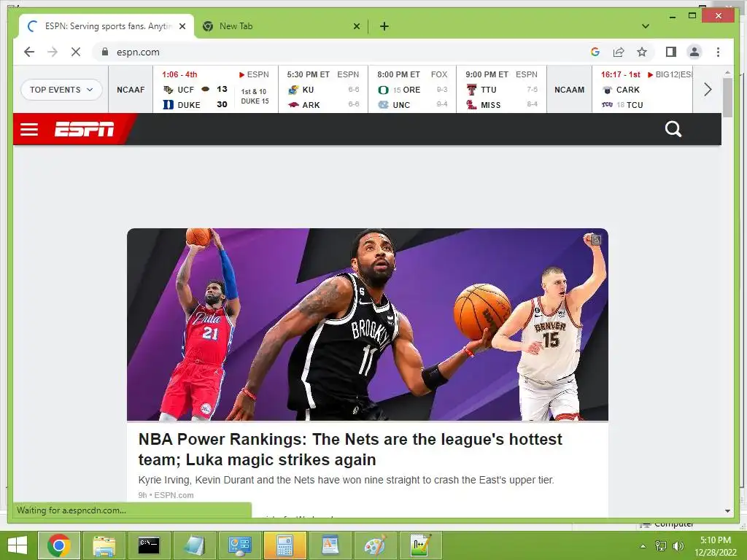Open Paint from the taskbar
The height and width of the screenshot is (560, 747).
[x=375, y=545]
